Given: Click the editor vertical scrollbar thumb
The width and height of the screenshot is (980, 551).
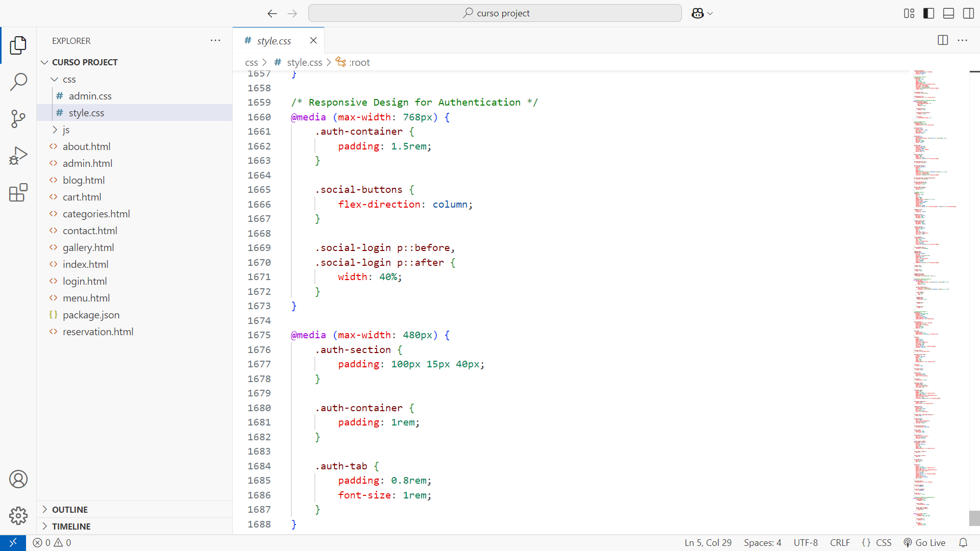Looking at the screenshot, I should [x=974, y=518].
